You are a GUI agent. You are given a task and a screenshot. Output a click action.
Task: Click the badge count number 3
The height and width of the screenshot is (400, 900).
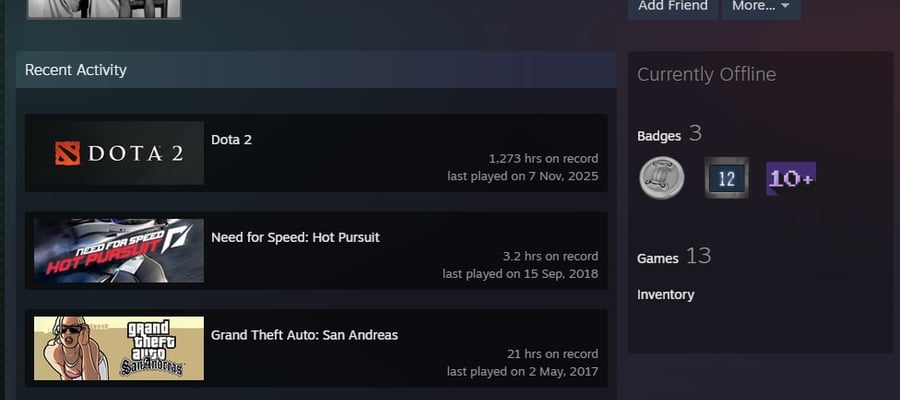click(695, 133)
